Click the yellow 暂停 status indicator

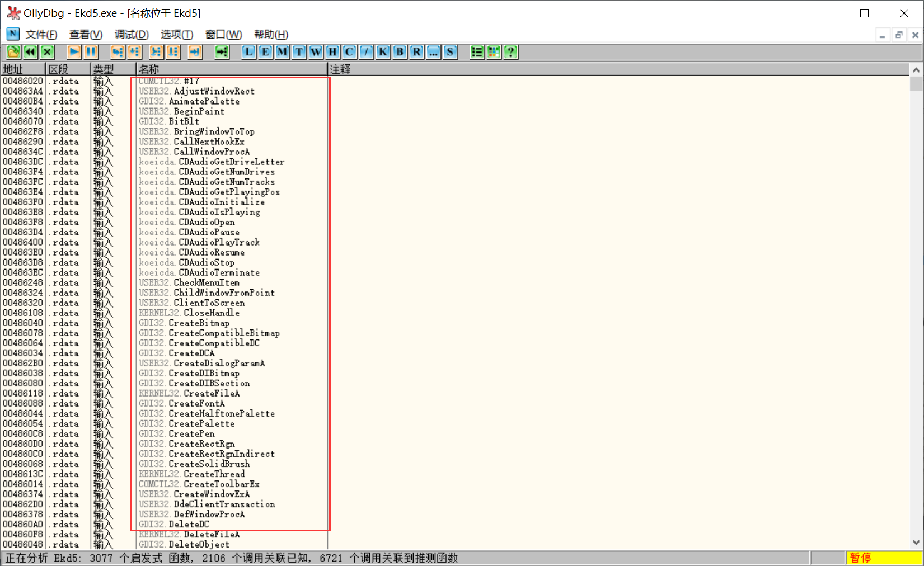[883, 558]
